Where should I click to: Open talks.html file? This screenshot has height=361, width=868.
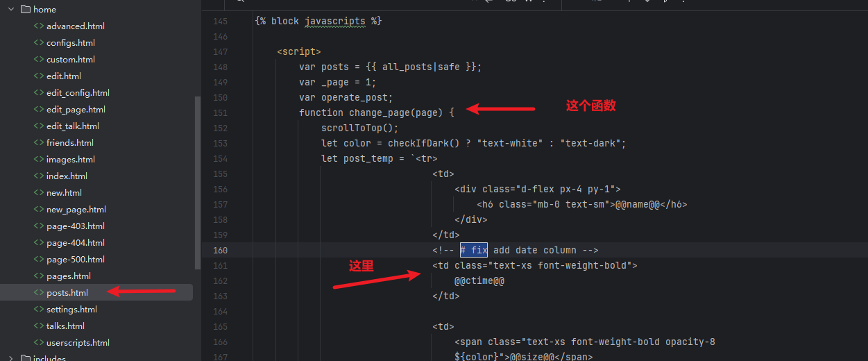pyautogui.click(x=65, y=326)
